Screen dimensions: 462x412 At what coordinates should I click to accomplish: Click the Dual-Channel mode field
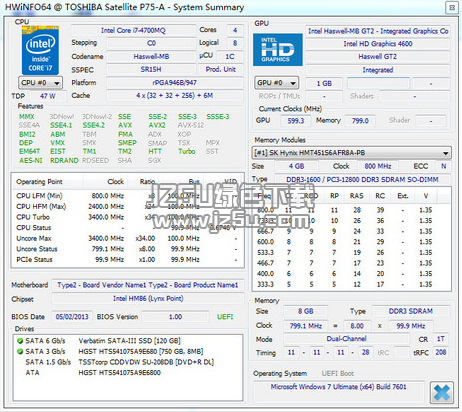(346, 339)
